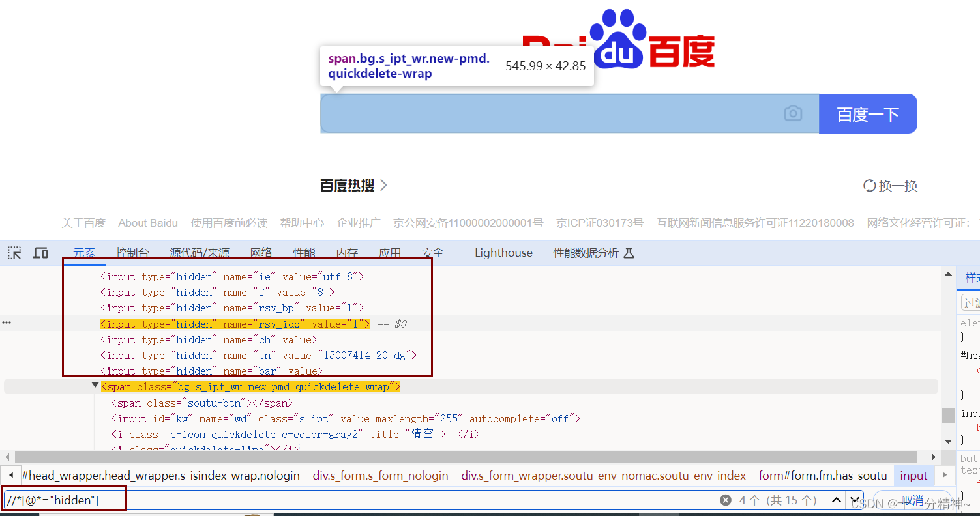Viewport: 980px width, 516px height.
Task: Select the input name="tn" value="15007414_20_dg" line
Action: click(x=258, y=355)
